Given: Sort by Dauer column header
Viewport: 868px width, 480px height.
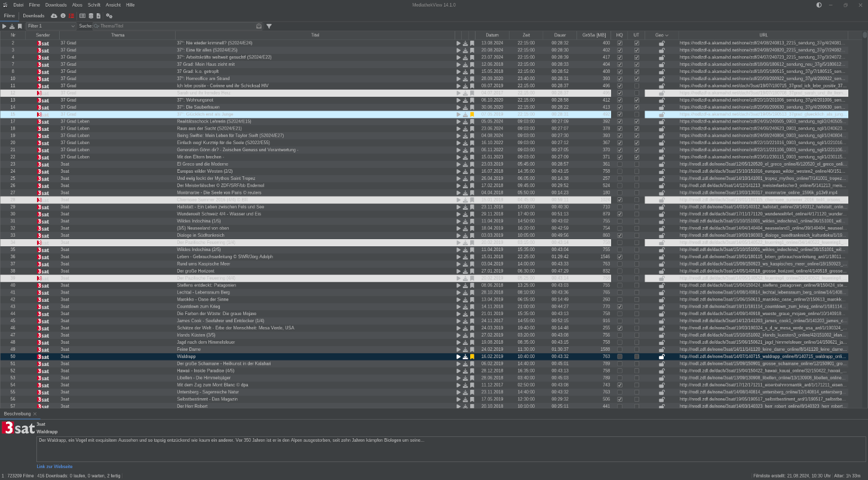Looking at the screenshot, I should pos(560,35).
